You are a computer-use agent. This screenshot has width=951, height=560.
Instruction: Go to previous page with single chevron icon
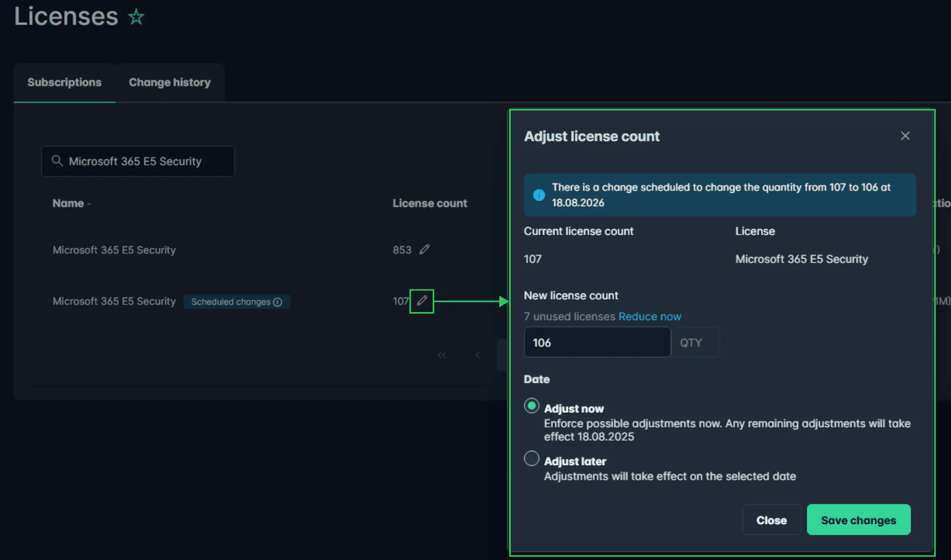477,355
